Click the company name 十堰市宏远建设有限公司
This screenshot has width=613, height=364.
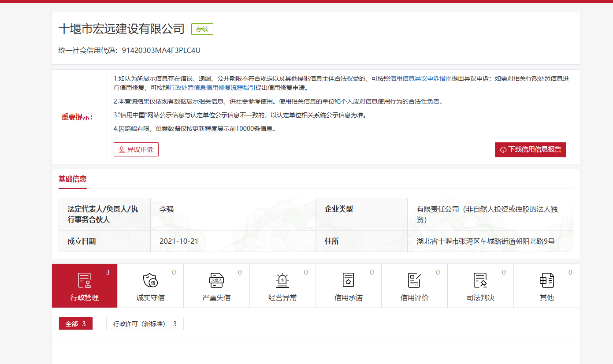pyautogui.click(x=121, y=29)
